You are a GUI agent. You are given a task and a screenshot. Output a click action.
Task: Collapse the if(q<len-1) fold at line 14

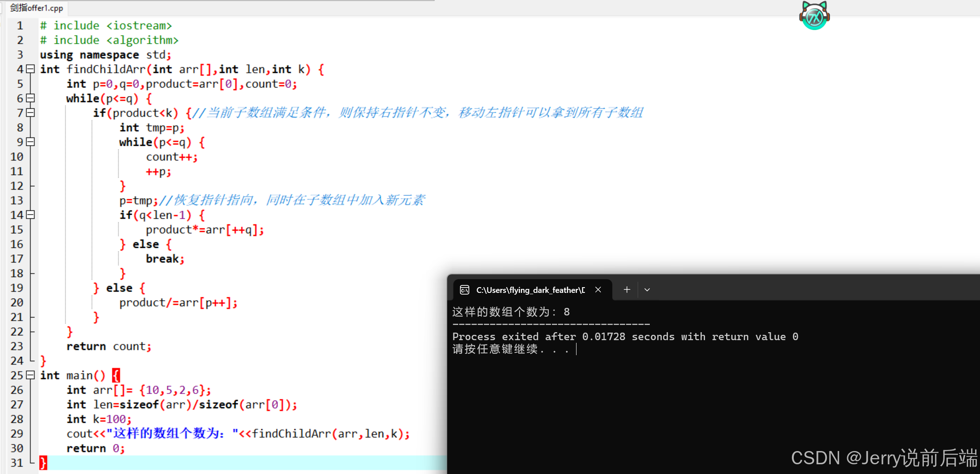click(30, 215)
